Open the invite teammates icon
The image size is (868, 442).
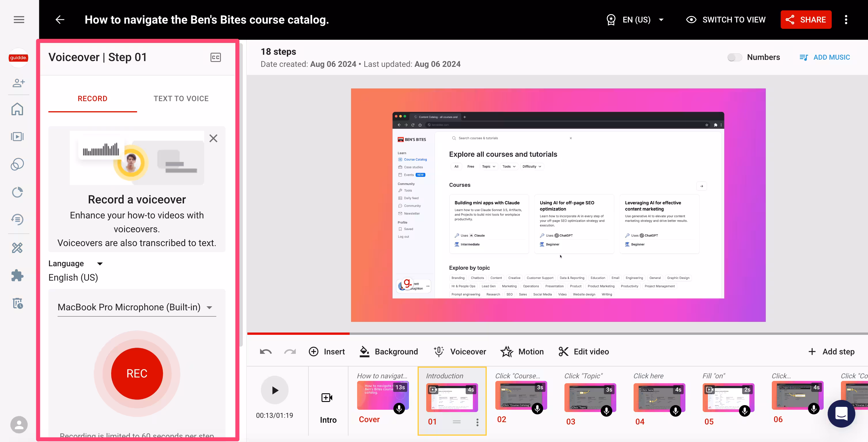tap(18, 83)
